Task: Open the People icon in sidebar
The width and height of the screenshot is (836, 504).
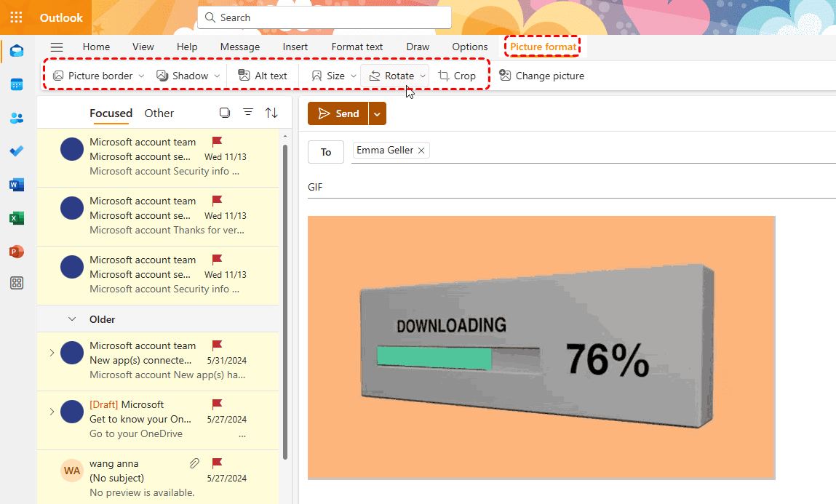Action: (17, 119)
